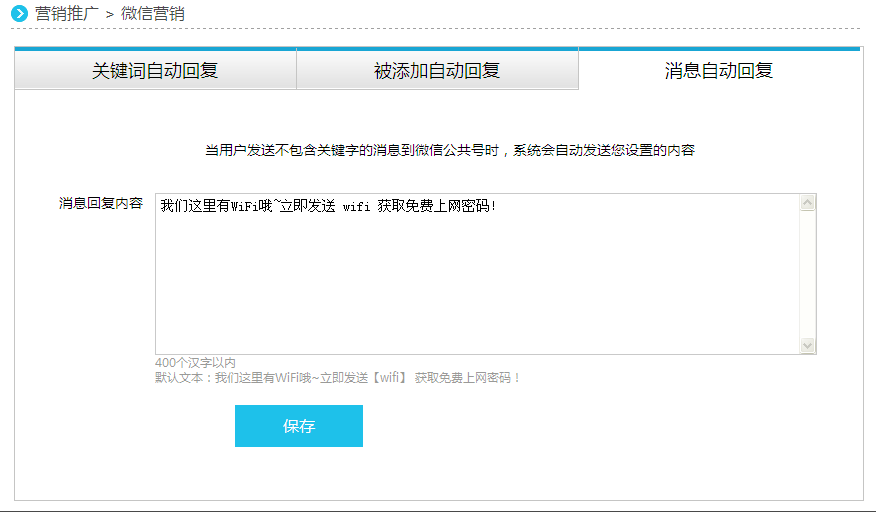Viewport: 876px width, 512px height.
Task: Click the textarea vertical scrollbar track
Action: 808,274
